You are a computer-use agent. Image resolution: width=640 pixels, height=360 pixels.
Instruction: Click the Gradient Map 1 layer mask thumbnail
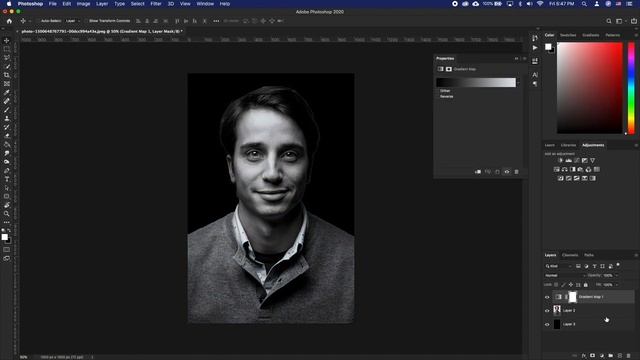tap(573, 297)
